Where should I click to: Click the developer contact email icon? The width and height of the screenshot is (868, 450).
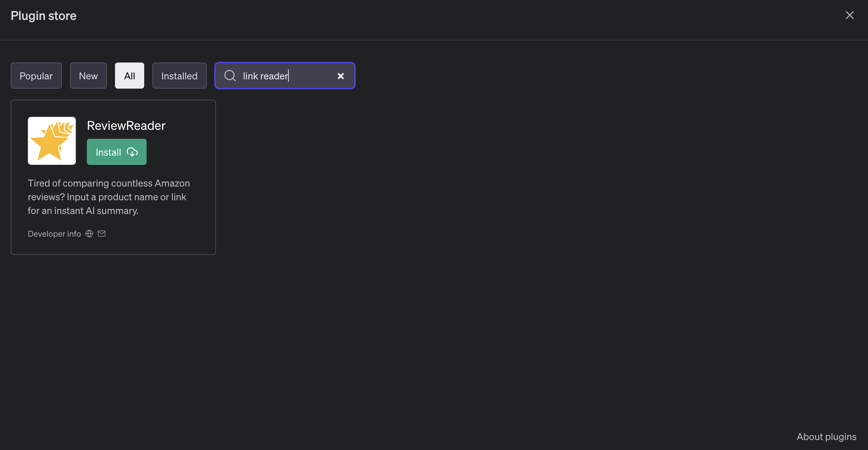[x=102, y=234]
